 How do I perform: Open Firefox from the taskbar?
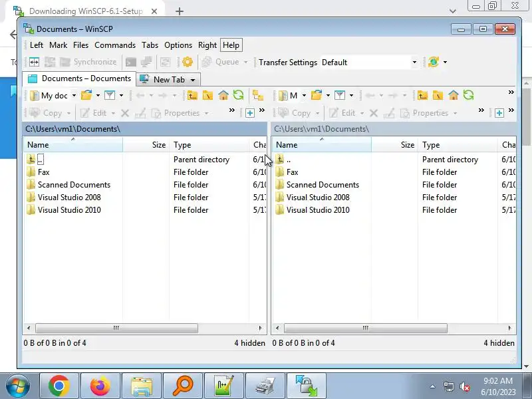[x=100, y=386]
